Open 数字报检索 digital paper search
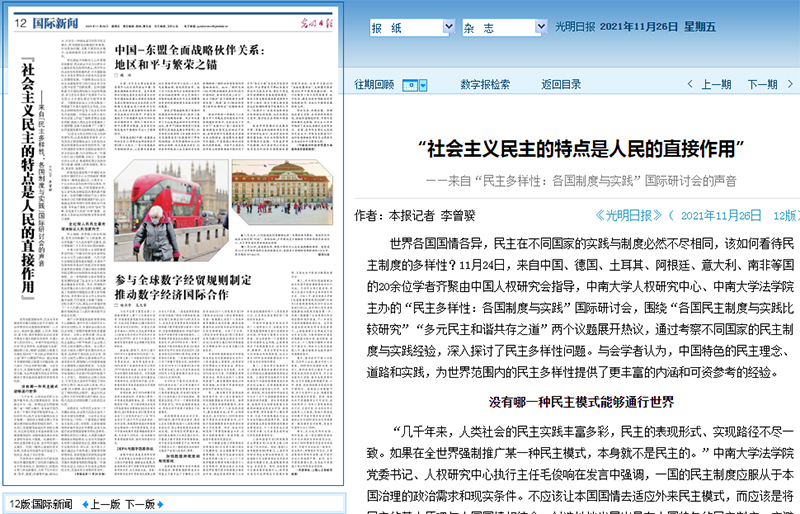This screenshot has height=514, width=800. tap(485, 85)
